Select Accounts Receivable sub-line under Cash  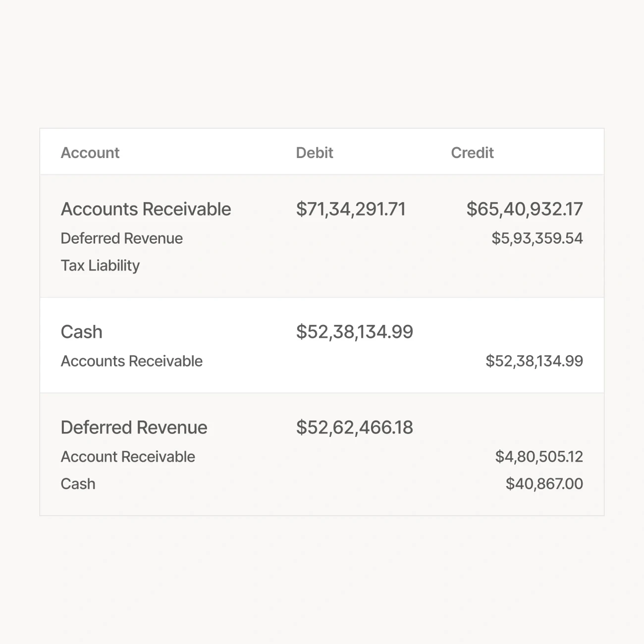coord(131,361)
